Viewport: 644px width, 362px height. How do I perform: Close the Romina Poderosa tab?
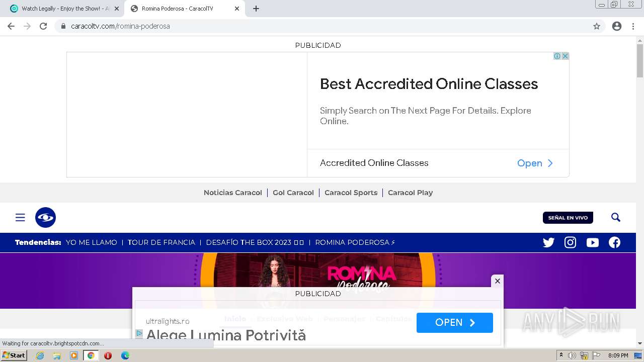coord(237,9)
